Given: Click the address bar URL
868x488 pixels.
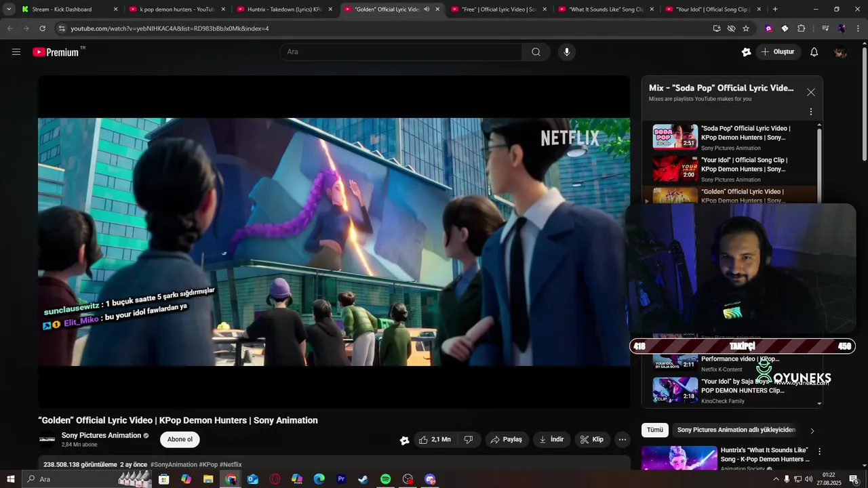Looking at the screenshot, I should [170, 28].
